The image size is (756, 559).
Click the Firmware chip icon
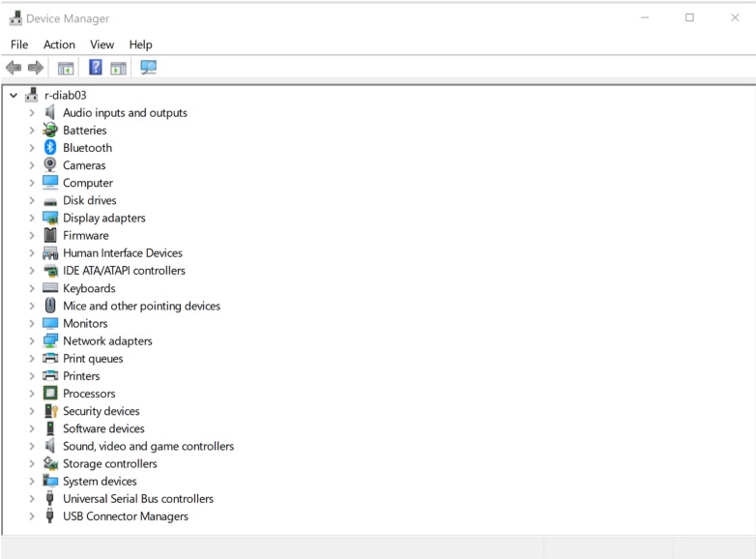point(50,235)
